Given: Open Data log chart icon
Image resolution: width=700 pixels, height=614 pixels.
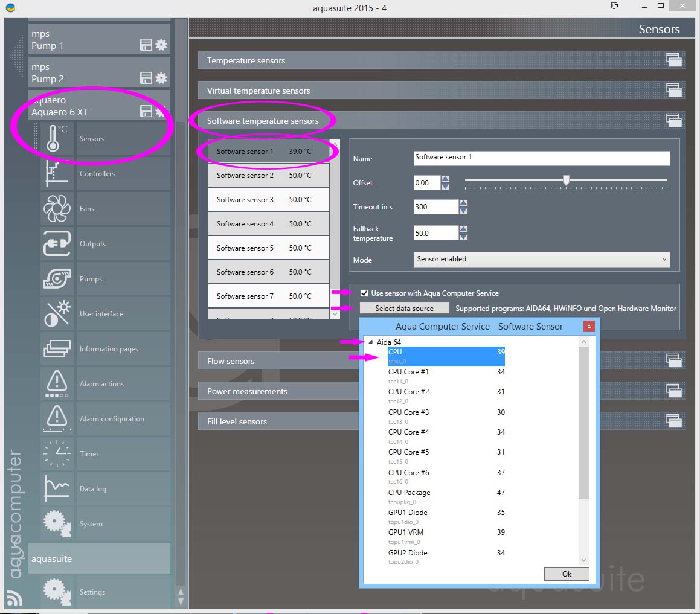Looking at the screenshot, I should (57, 489).
